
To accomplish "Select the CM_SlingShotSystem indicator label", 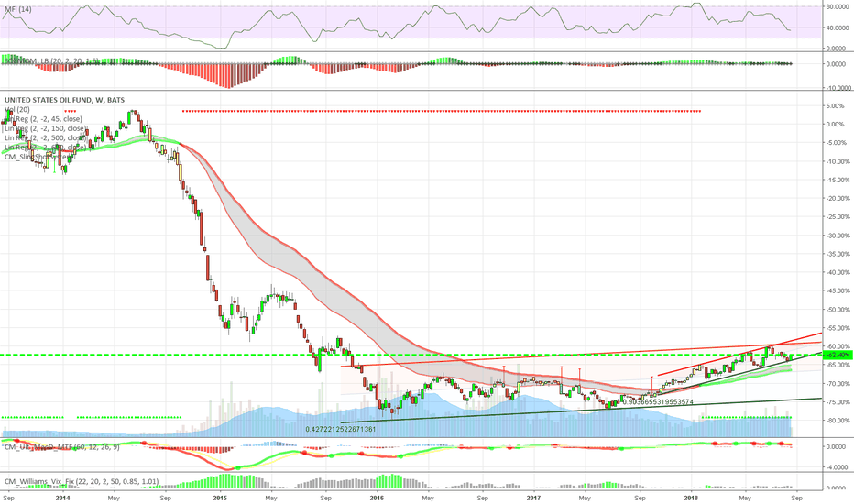I will point(38,157).
